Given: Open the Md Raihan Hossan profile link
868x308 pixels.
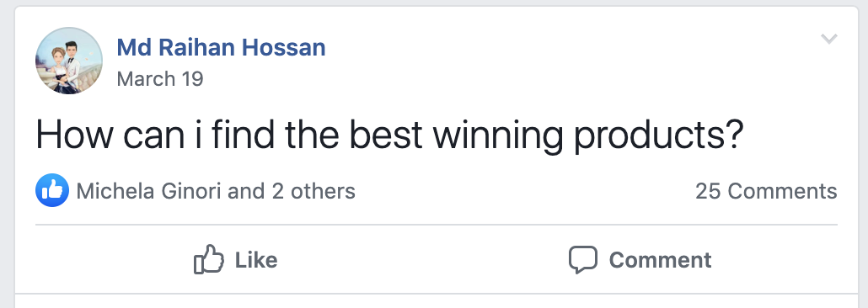Looking at the screenshot, I should pos(221,48).
